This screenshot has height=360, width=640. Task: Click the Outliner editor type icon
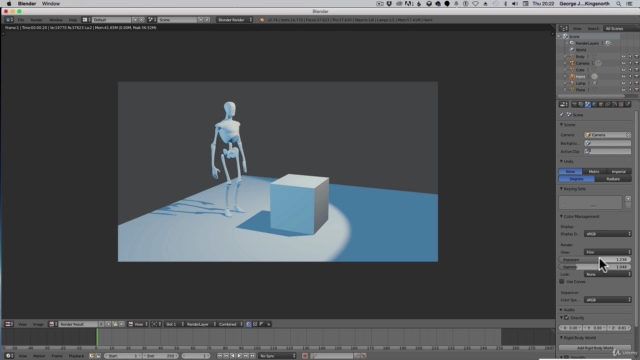[x=564, y=29]
